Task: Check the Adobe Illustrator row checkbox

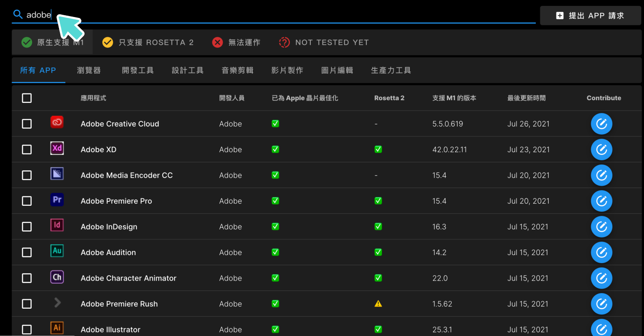Action: 27,329
